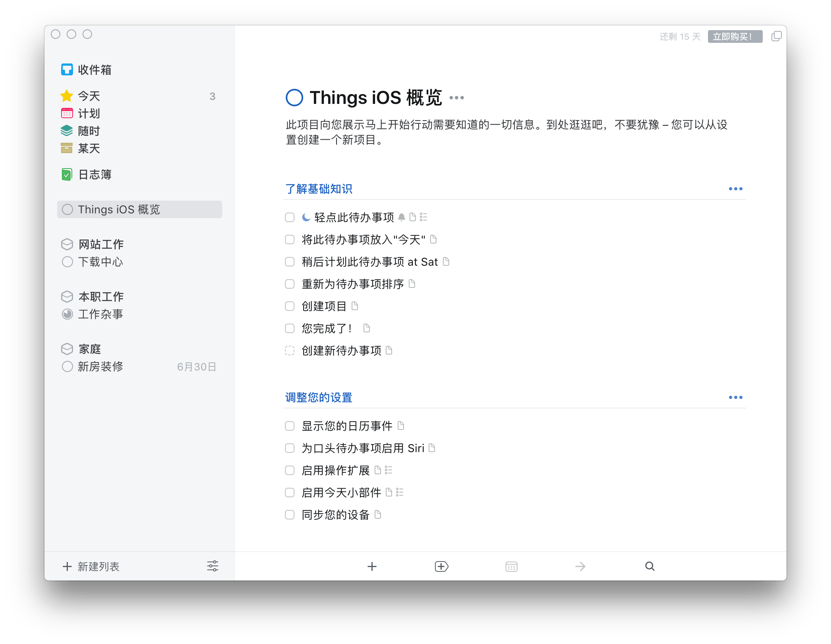Click the 工作杂事 progress pie icon

pos(67,314)
